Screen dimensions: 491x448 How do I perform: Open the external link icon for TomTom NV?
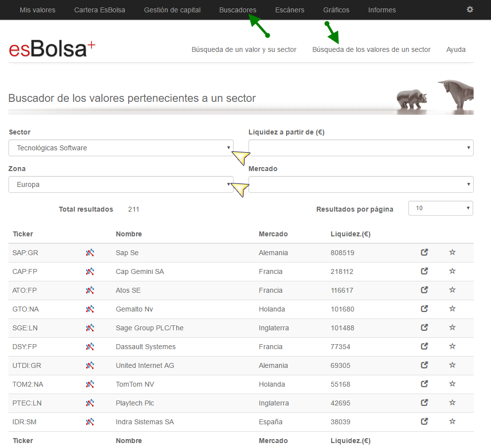pyautogui.click(x=424, y=384)
